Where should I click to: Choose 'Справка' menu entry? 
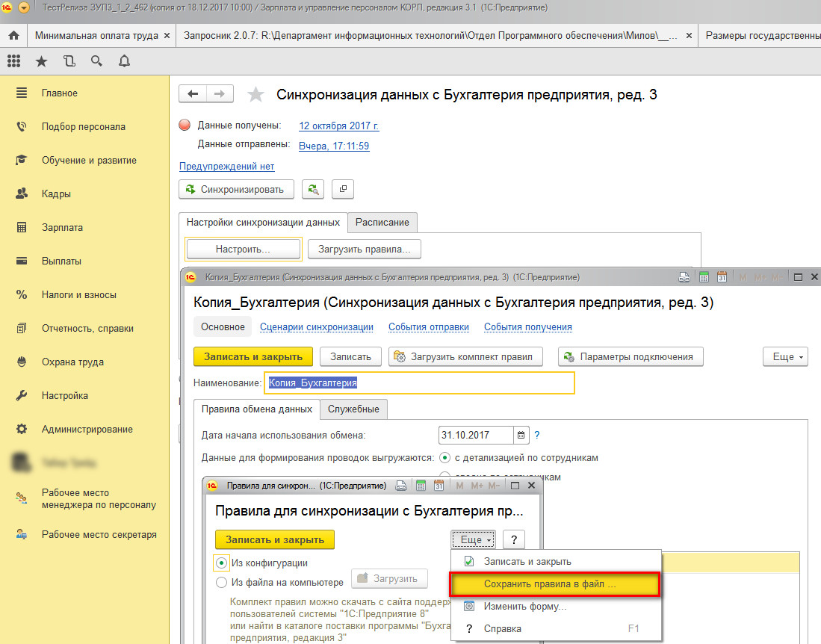556,628
